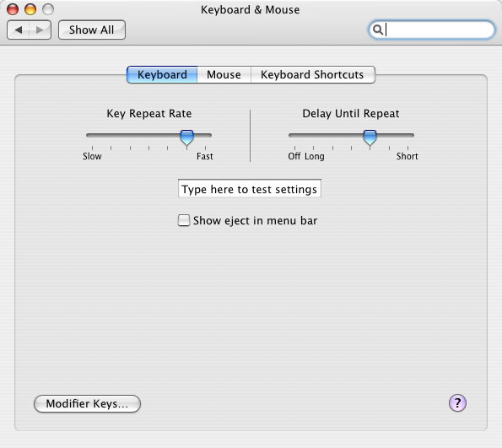Open help with the purple question mark
The height and width of the screenshot is (448, 502).
pyautogui.click(x=457, y=402)
